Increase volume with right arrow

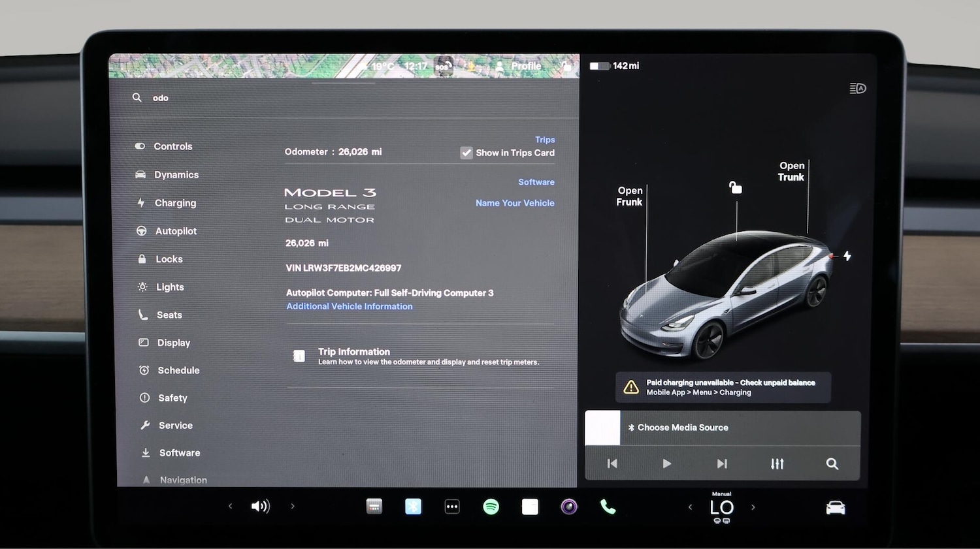coord(293,506)
